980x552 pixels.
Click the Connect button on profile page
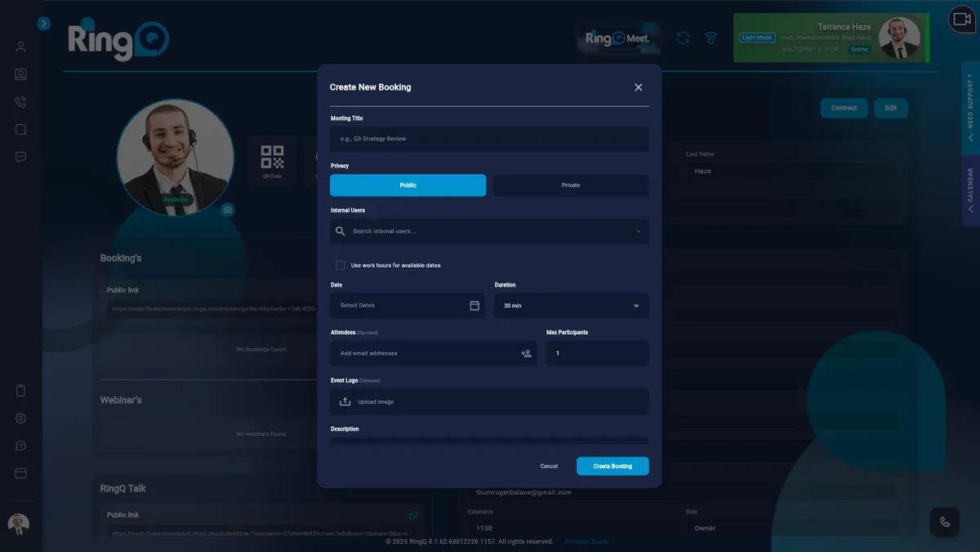[844, 108]
